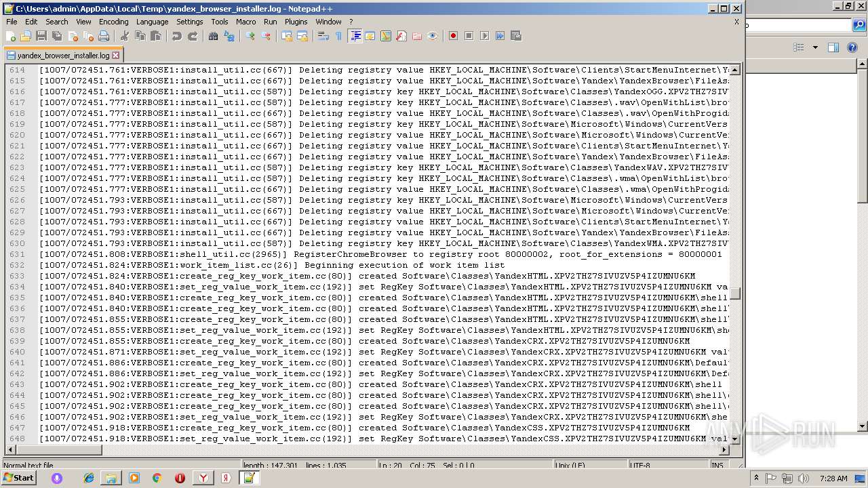Open Folder as Workspace from the toolbar

point(416,36)
